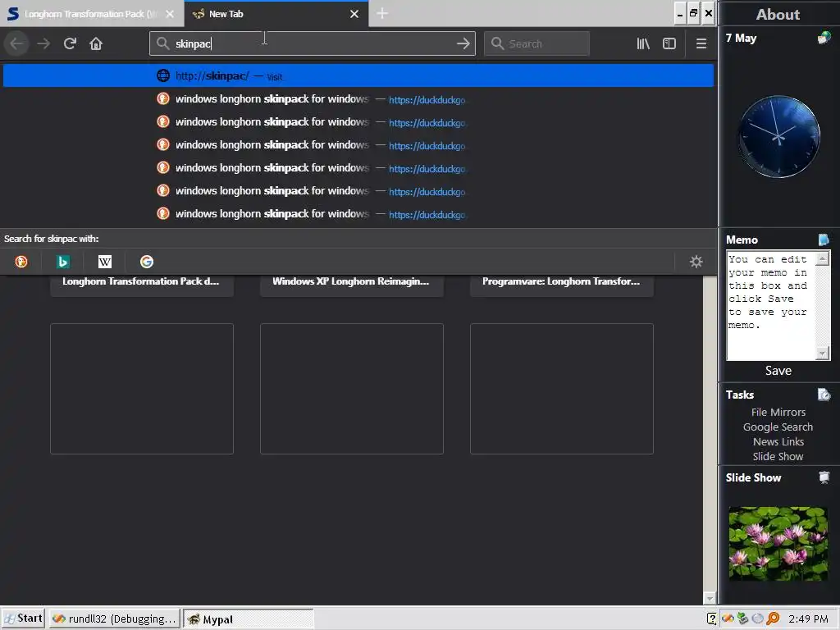This screenshot has height=630, width=840.
Task: Go back using the browser back arrow
Action: click(x=16, y=43)
